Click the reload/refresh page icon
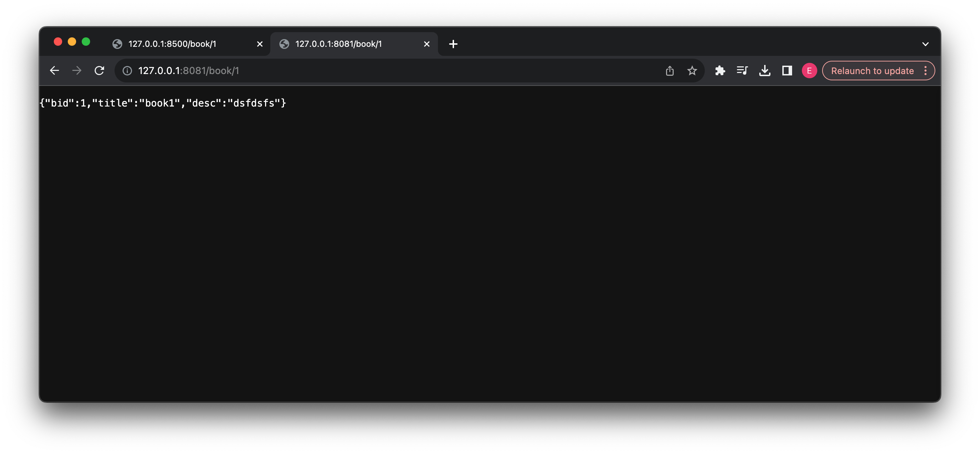This screenshot has width=980, height=454. (x=100, y=70)
